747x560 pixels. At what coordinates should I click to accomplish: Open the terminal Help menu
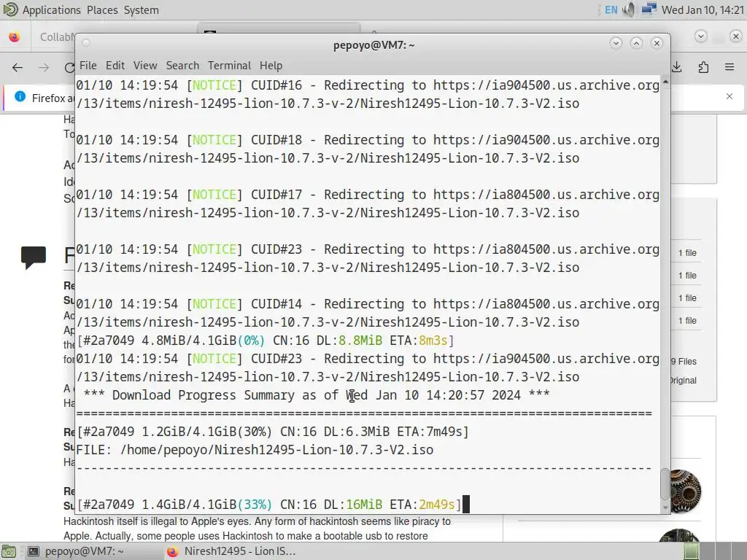(x=271, y=65)
